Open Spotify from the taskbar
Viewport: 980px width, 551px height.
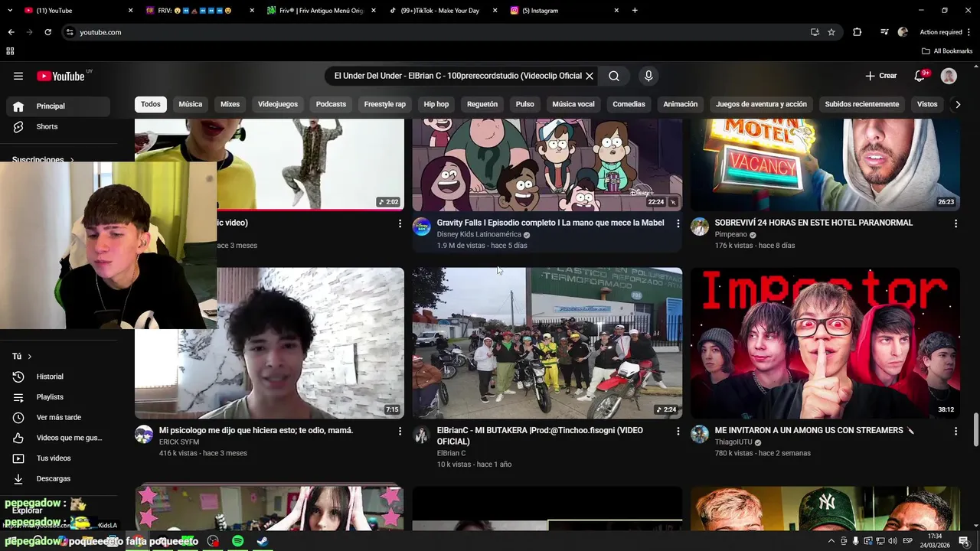point(237,541)
